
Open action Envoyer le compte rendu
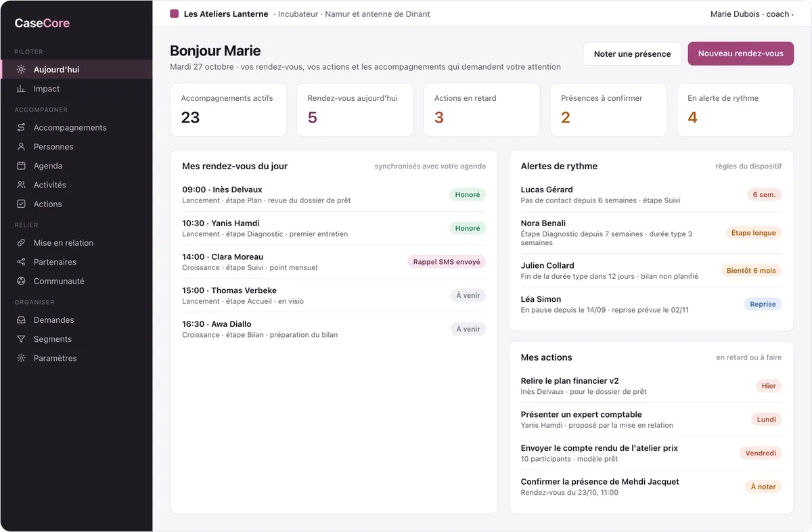(651, 453)
